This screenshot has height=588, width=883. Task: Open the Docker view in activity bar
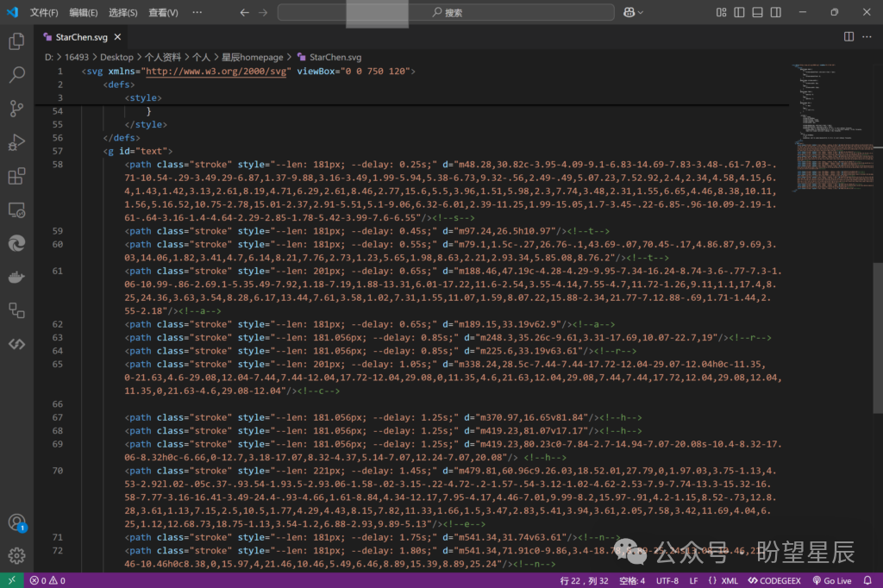click(x=16, y=277)
